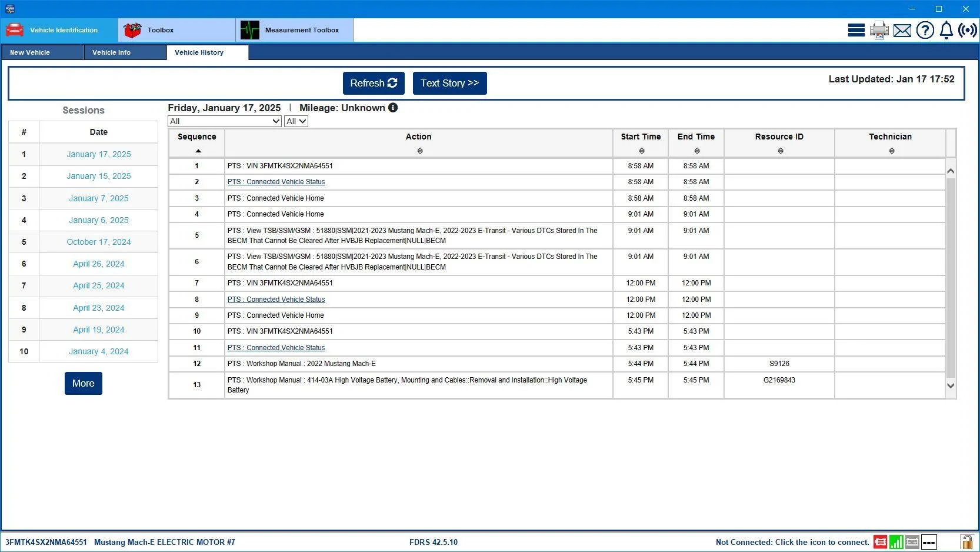Viewport: 980px width, 552px height.
Task: Sort by Technician sort icon
Action: (892, 151)
